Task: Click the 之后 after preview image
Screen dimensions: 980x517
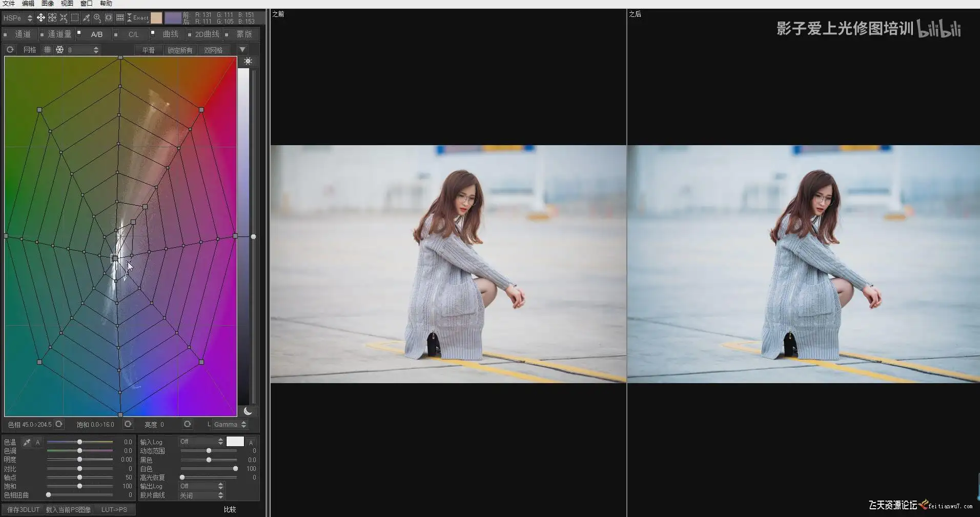Action: click(804, 264)
